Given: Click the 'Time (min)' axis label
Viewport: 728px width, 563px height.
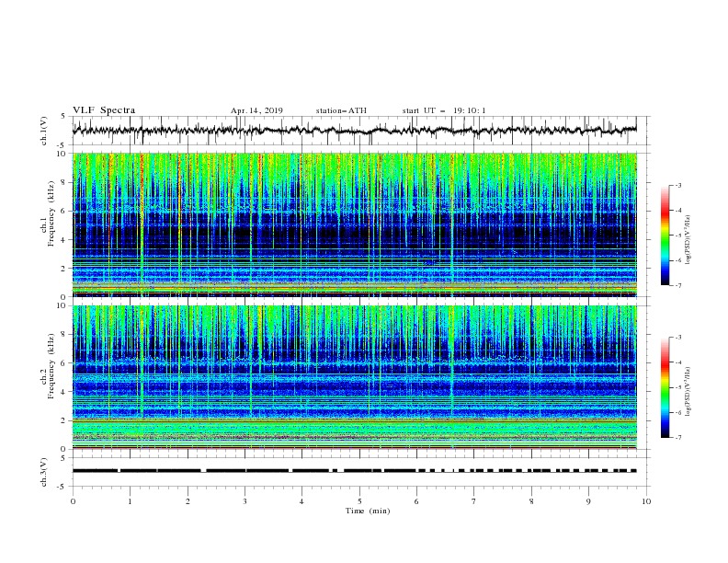Looking at the screenshot, I should [368, 511].
